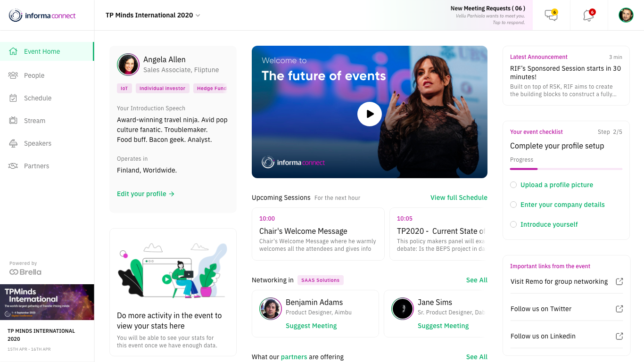Suggest Meeting with Jane Sims
Viewport: 644px width, 362px height.
[x=443, y=326]
